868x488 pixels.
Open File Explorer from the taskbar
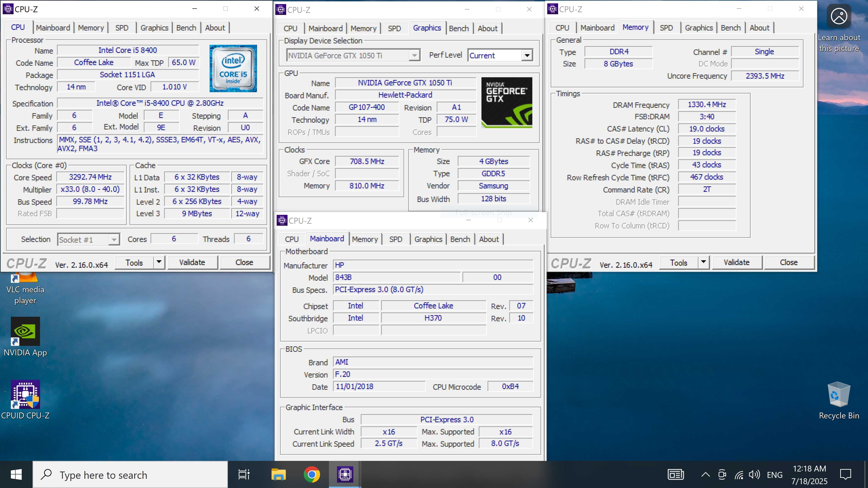(x=278, y=474)
